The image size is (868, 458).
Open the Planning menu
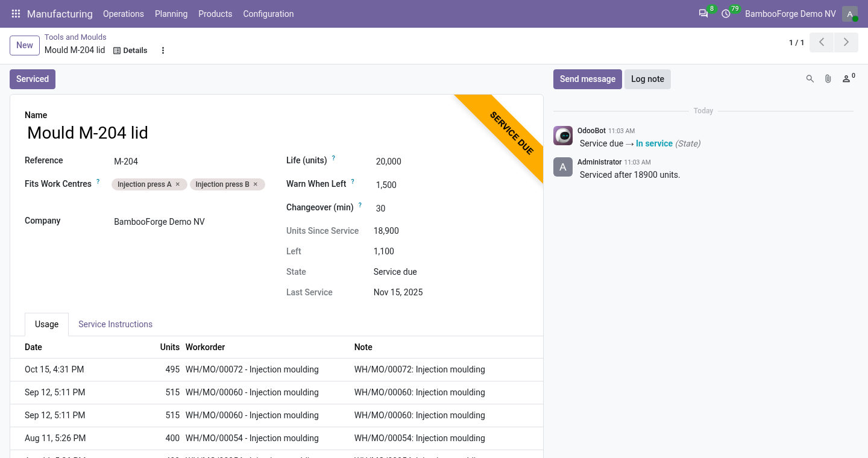point(171,14)
